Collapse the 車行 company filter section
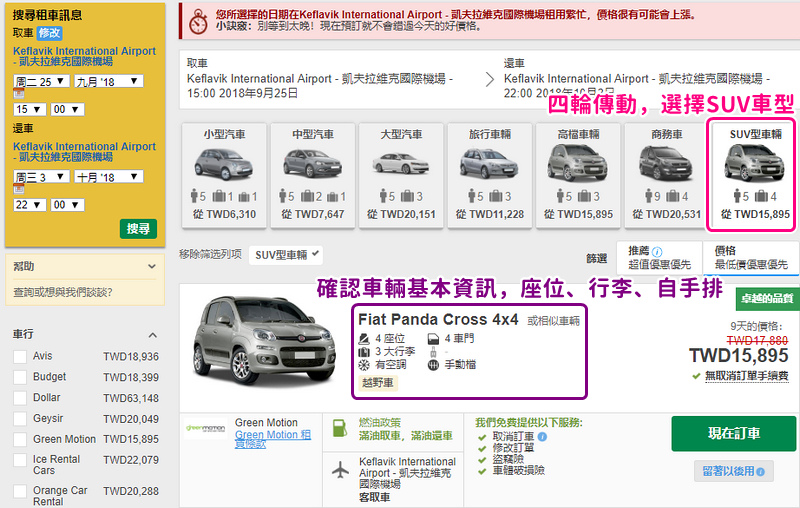Screen dimensions: 800x508 (152, 335)
